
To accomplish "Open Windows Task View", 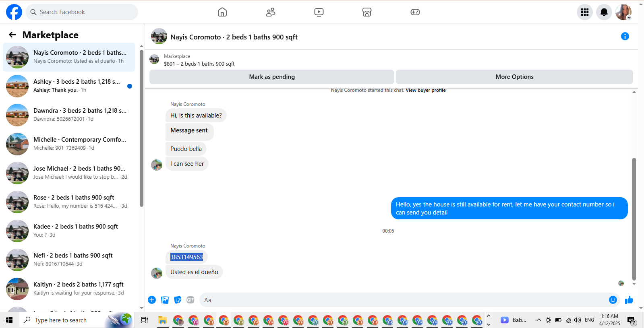I will 145,320.
